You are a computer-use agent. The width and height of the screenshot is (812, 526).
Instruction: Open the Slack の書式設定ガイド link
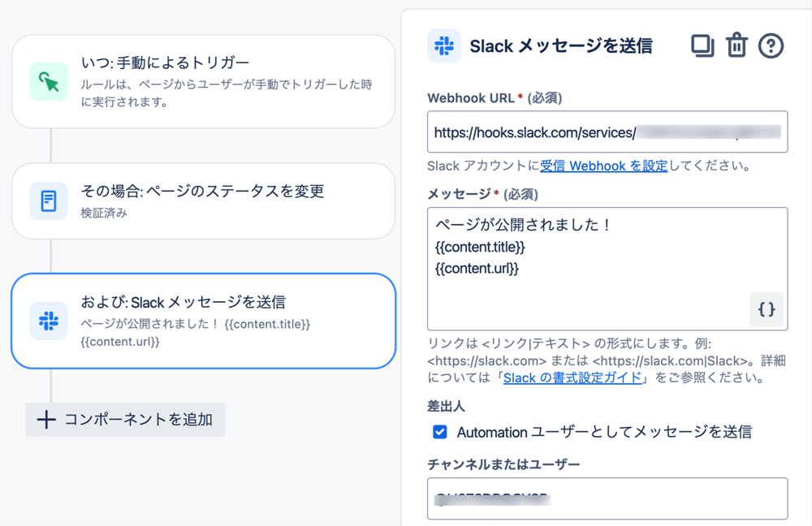tap(572, 377)
